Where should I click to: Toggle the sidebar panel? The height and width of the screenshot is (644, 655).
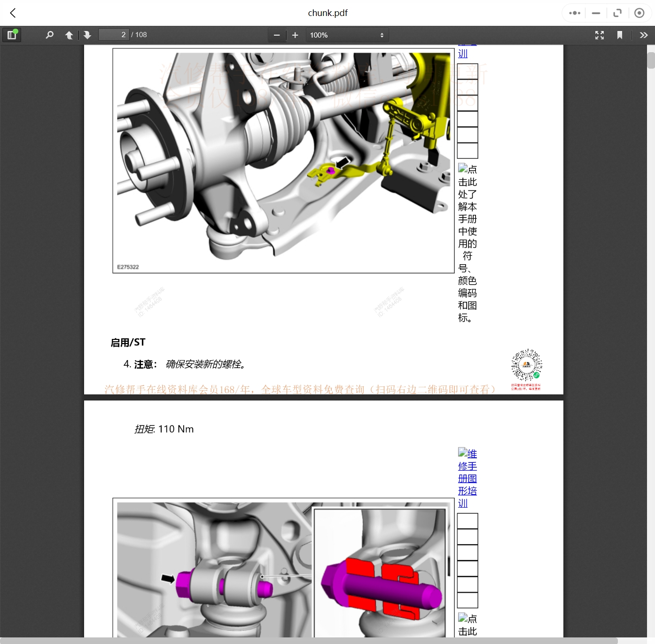[12, 35]
